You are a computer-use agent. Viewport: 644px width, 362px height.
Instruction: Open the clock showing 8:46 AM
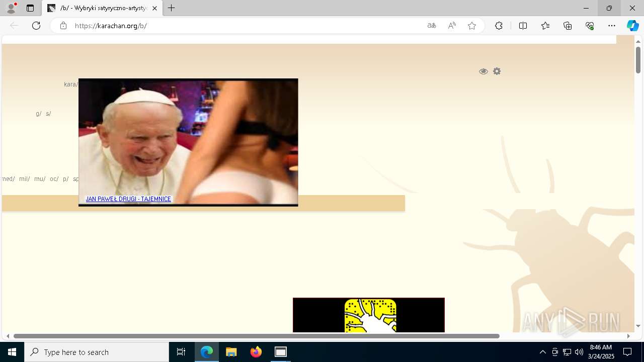coord(601,352)
